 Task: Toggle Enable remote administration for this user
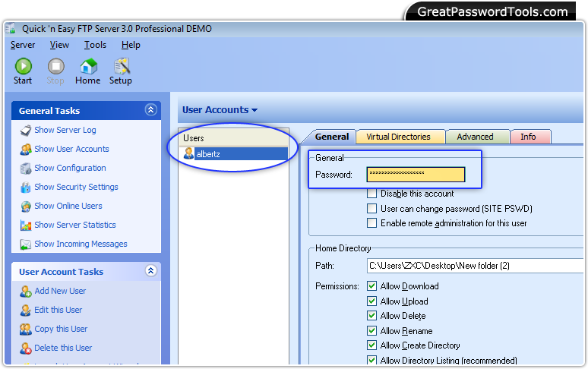tap(371, 223)
